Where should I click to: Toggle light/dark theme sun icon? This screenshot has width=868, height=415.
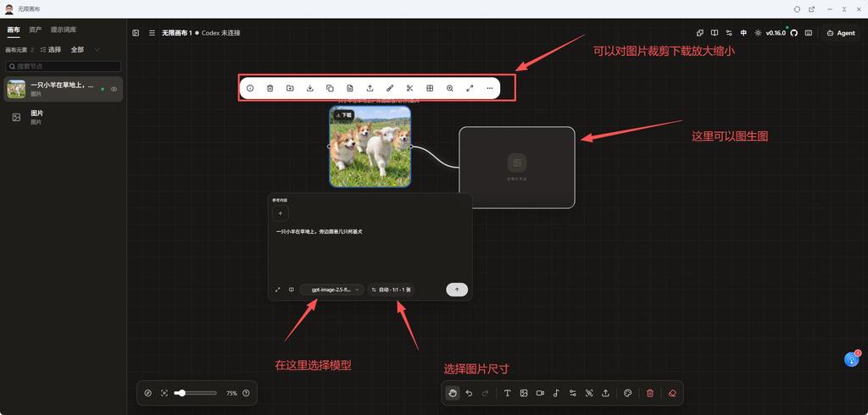pyautogui.click(x=758, y=33)
